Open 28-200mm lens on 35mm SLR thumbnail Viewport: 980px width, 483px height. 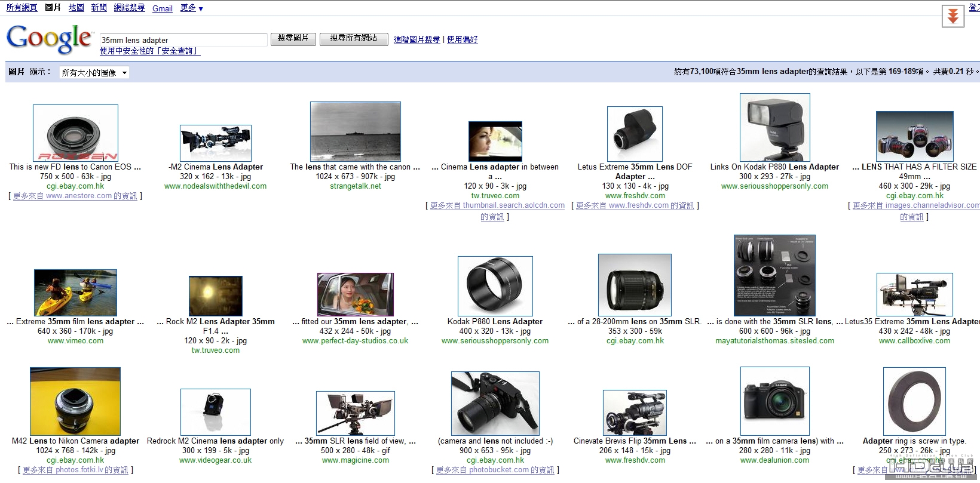point(635,285)
